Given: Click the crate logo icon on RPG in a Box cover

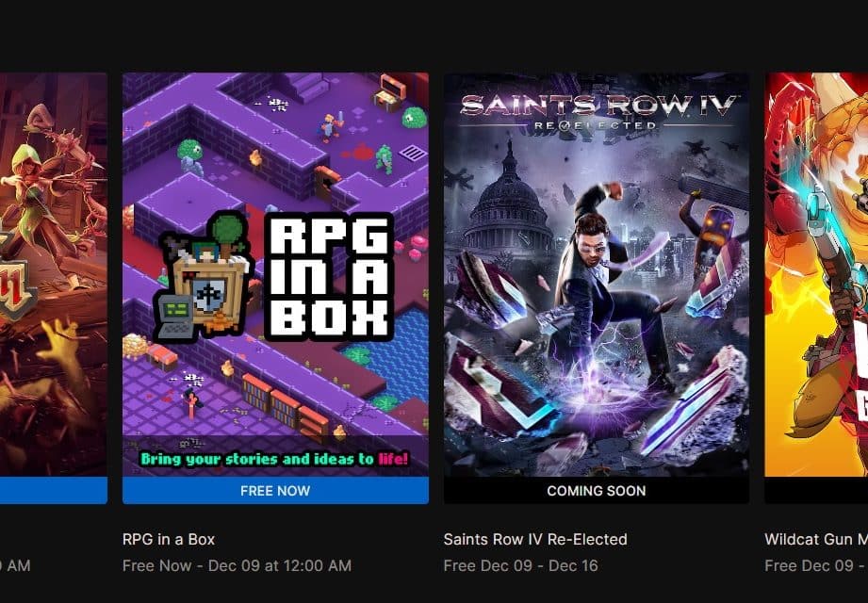Looking at the screenshot, I should pyautogui.click(x=205, y=277).
